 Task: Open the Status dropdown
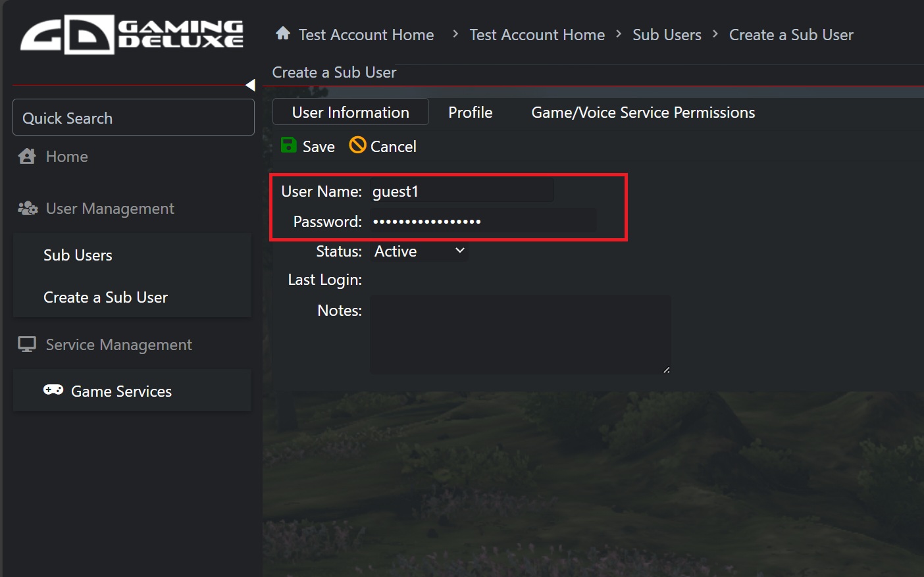pyautogui.click(x=419, y=251)
